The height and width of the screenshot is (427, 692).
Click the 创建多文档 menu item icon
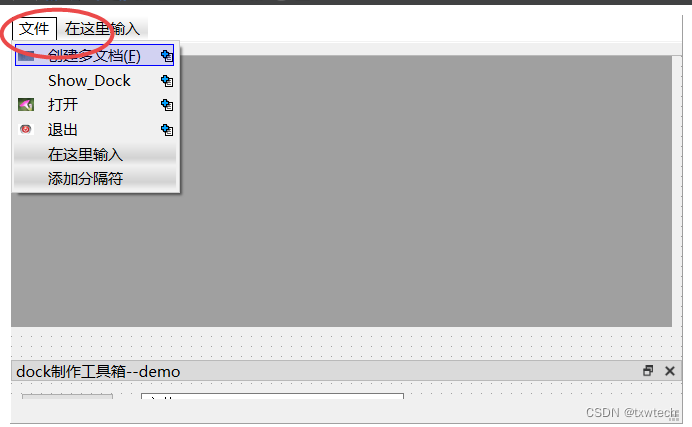26,56
